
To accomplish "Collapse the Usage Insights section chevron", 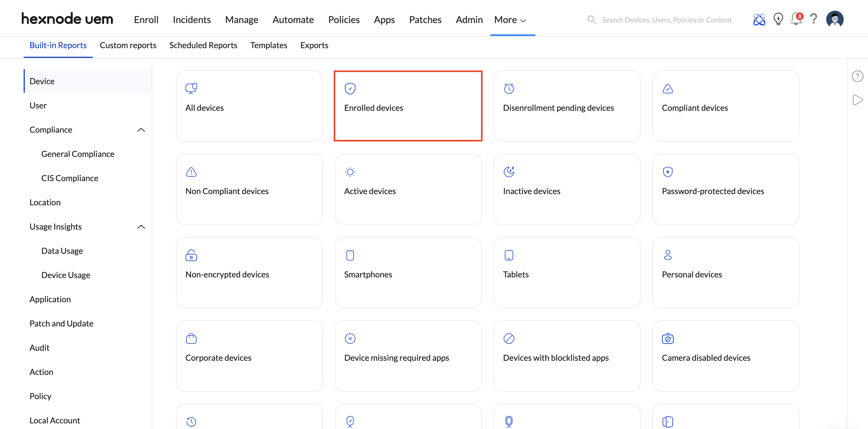I will coord(141,227).
